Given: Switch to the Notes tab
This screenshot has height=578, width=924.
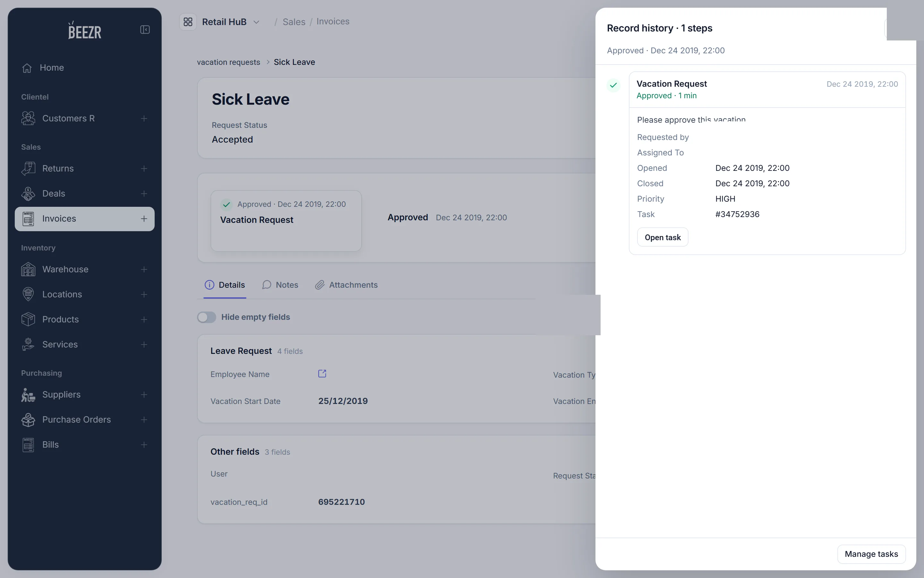Looking at the screenshot, I should (280, 285).
